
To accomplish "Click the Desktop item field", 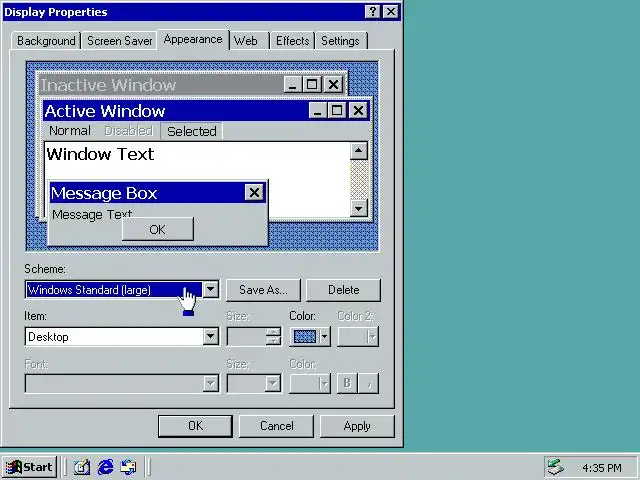I will click(x=114, y=337).
